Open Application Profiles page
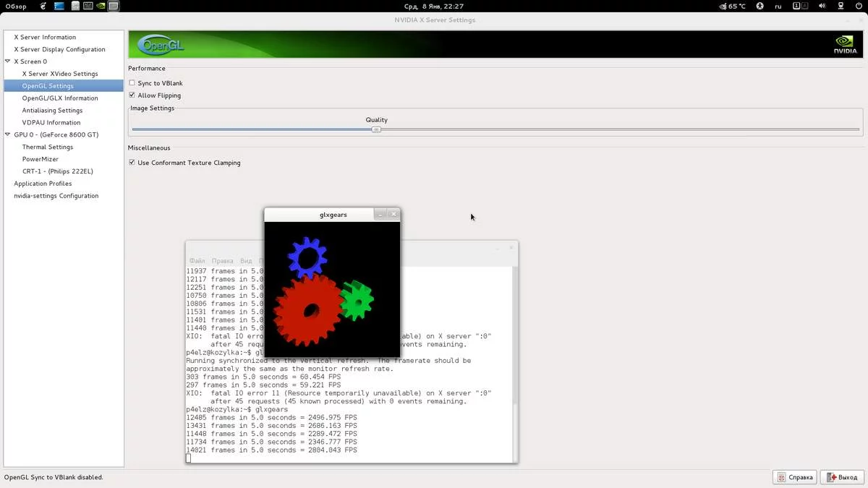Viewport: 868px width, 488px height. tap(43, 184)
